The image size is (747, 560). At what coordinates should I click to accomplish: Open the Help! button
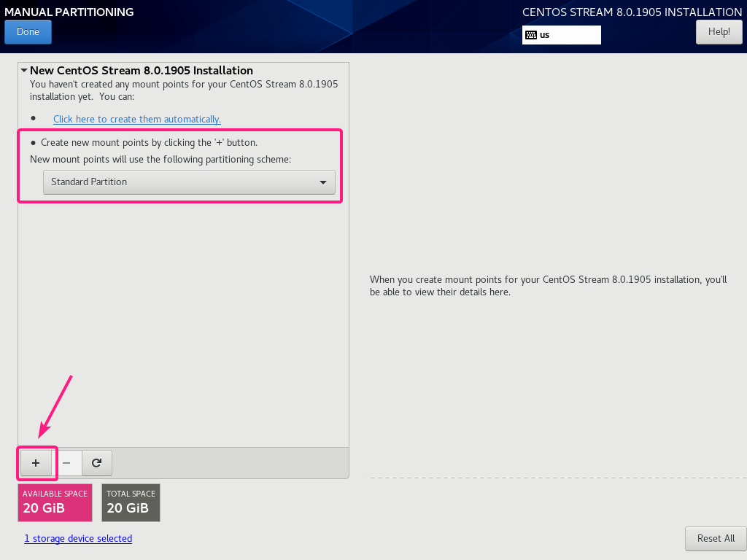tap(719, 32)
